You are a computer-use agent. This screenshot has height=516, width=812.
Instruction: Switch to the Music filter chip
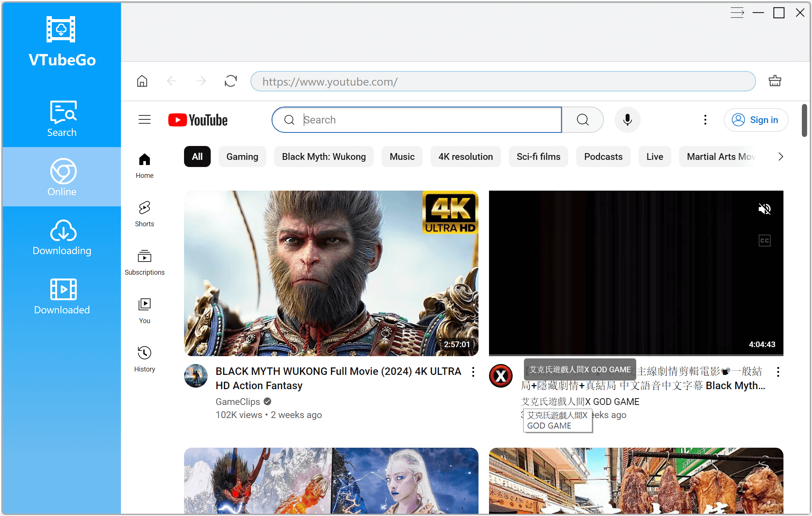click(401, 156)
